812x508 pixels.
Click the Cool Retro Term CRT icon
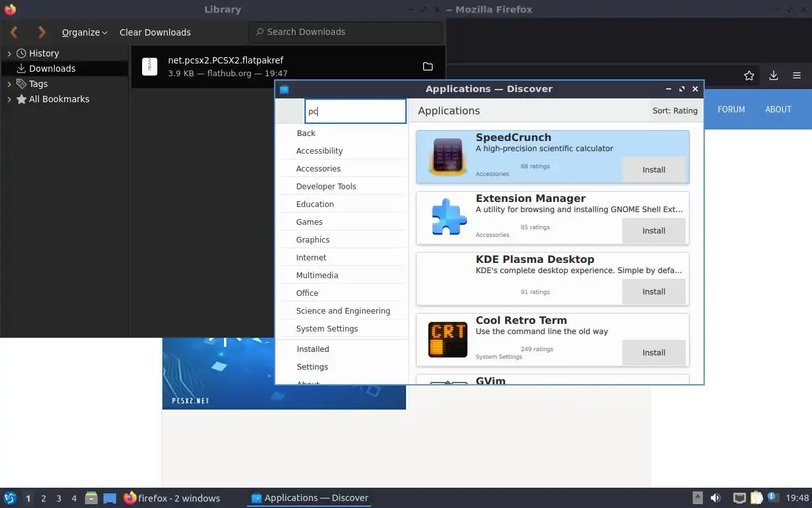(448, 340)
